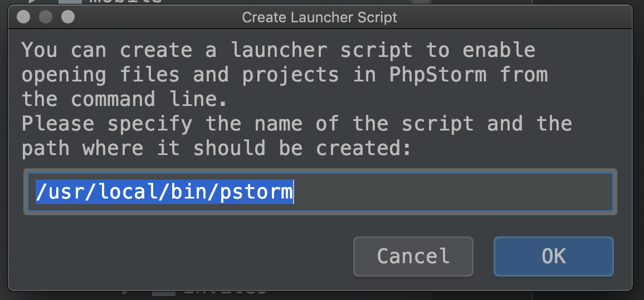Screen dimensions: 644x300
Task: Expand the invites folder arrow below dialog
Action: point(126,292)
